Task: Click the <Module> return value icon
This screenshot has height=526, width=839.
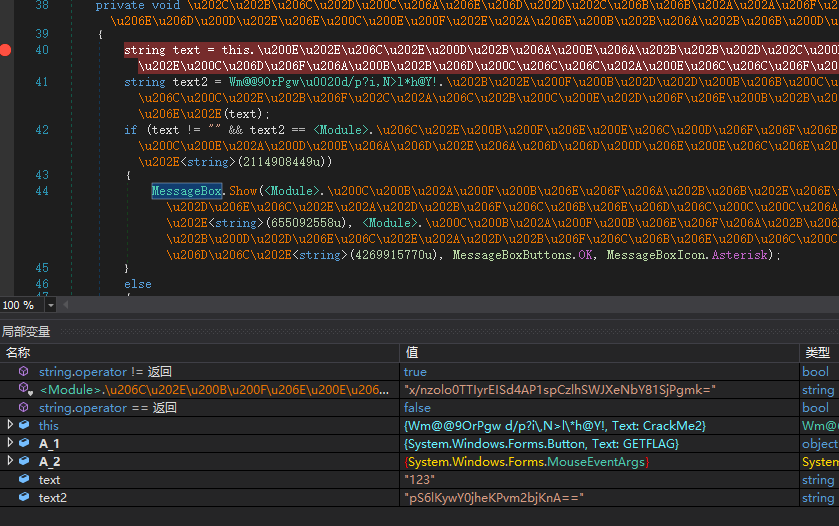Action: click(24, 389)
